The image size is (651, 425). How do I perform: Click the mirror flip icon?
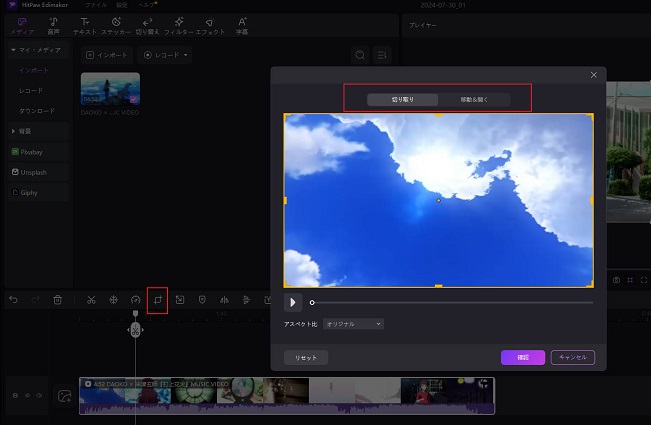coord(224,300)
